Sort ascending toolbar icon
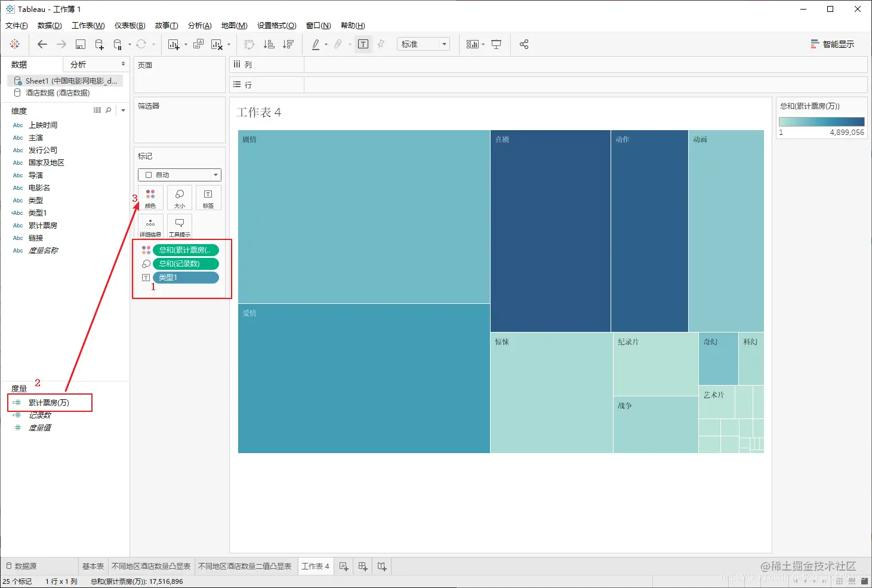 tap(269, 44)
